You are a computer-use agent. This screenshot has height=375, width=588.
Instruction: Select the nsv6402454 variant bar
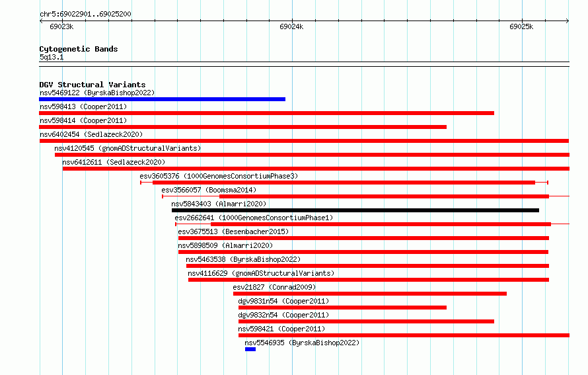(x=304, y=141)
